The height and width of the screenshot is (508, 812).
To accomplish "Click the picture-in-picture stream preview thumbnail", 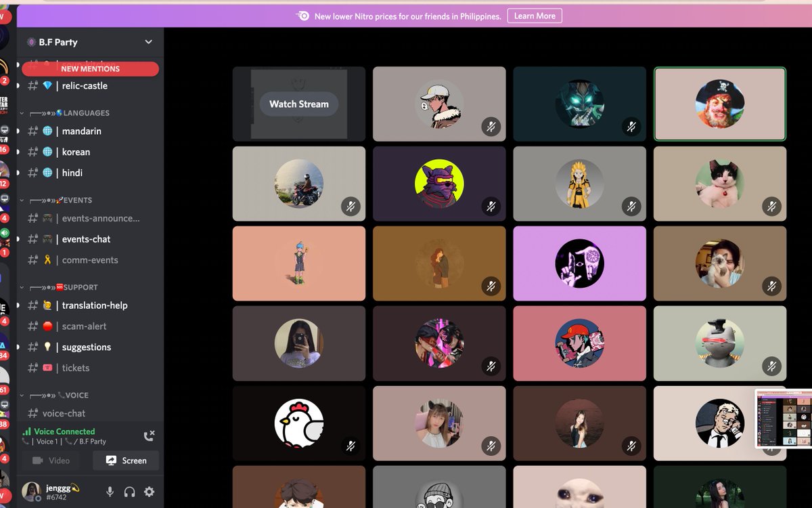I will [784, 419].
